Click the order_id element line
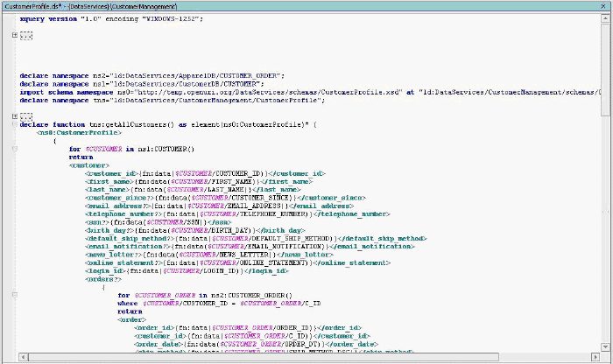 pos(248,327)
